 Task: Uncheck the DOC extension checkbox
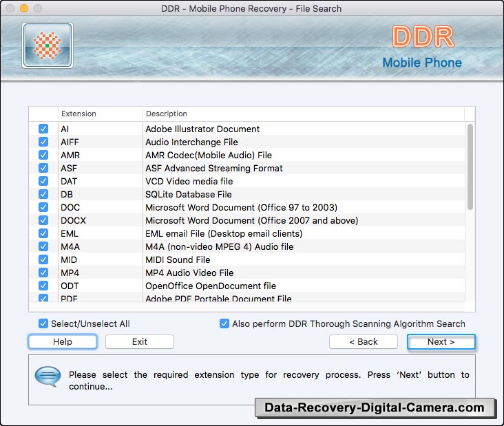43,207
